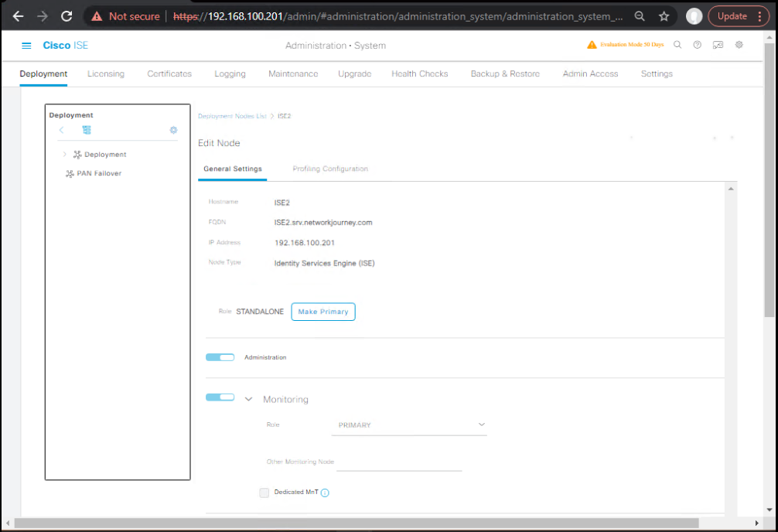Click the Deployment tree node icon
The height and width of the screenshot is (532, 778).
pos(77,155)
